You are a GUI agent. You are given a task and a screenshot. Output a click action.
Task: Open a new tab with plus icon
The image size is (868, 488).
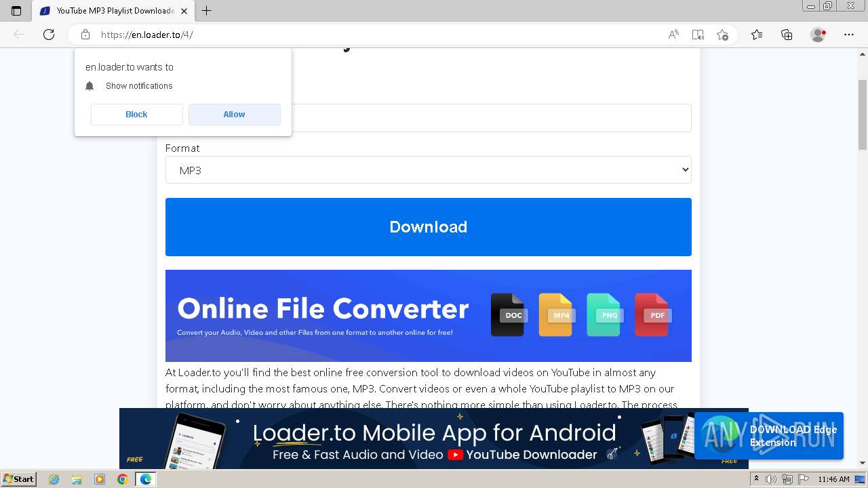[207, 11]
